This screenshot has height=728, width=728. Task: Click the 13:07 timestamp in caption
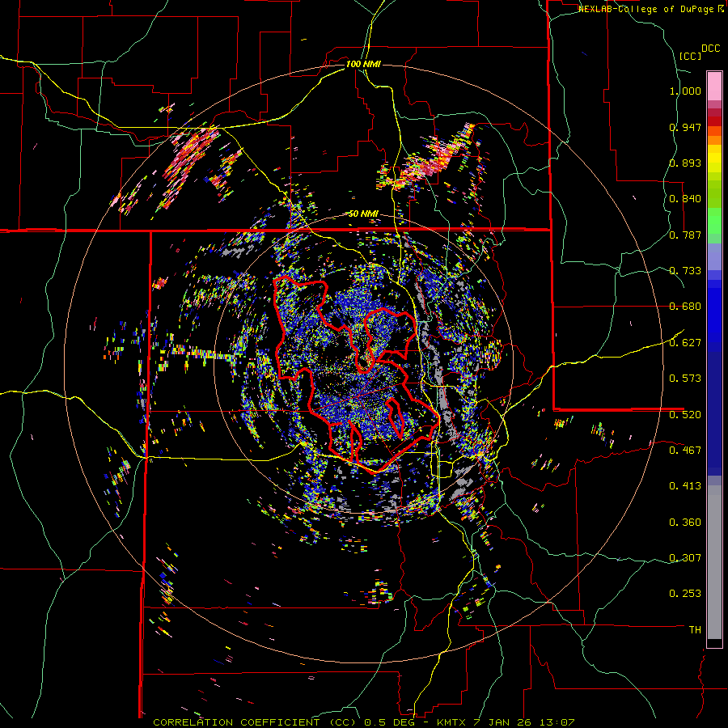[x=557, y=722]
